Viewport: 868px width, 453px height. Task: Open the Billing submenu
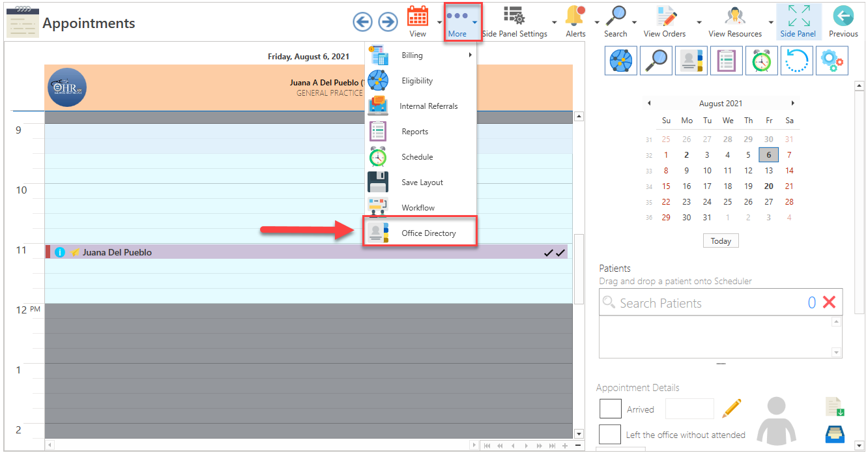point(420,55)
